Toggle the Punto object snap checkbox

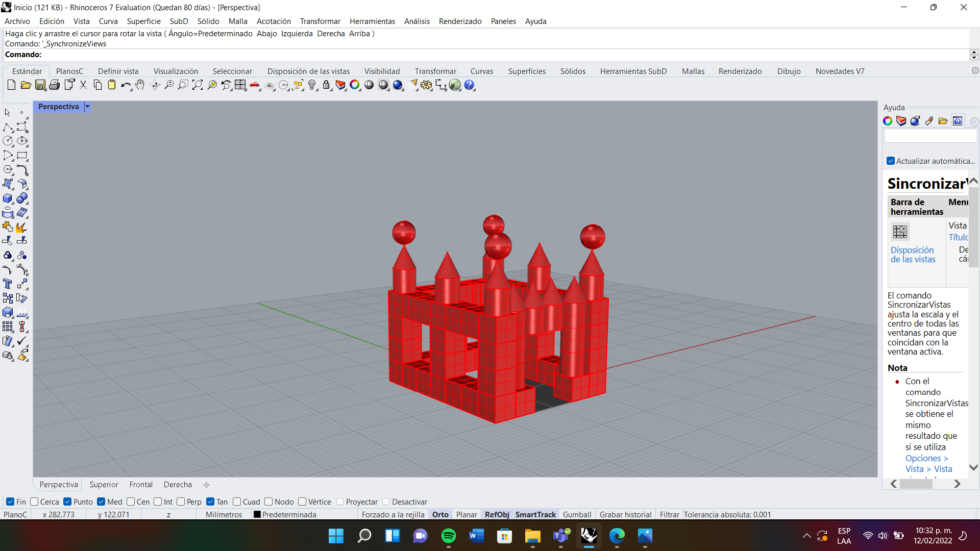tap(67, 502)
